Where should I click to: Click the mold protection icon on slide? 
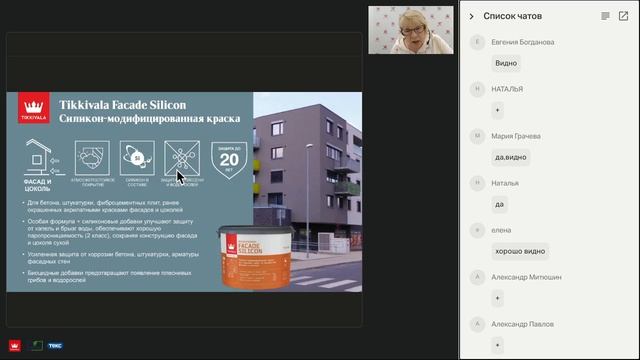(x=182, y=158)
